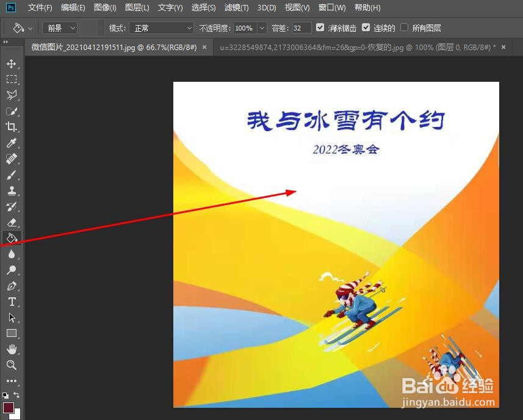
Task: Open the 模式 正常 blend mode dropdown
Action: coord(162,28)
